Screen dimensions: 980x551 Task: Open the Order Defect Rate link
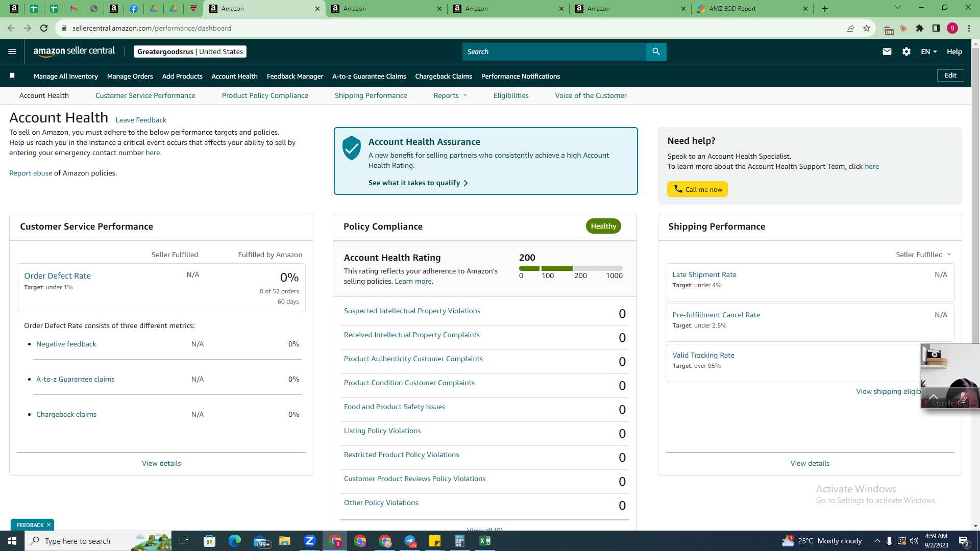[x=57, y=275]
